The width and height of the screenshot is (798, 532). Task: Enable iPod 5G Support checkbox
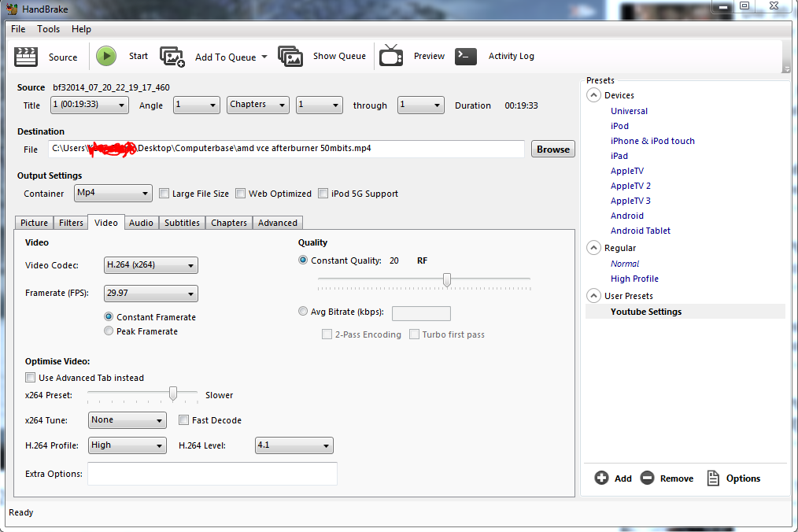(323, 194)
